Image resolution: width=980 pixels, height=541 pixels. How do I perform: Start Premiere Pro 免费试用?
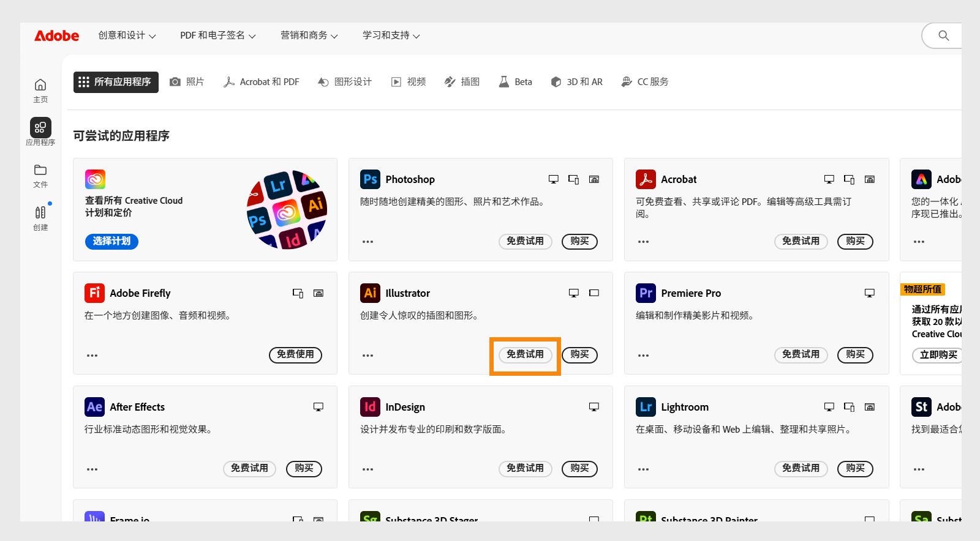point(801,355)
